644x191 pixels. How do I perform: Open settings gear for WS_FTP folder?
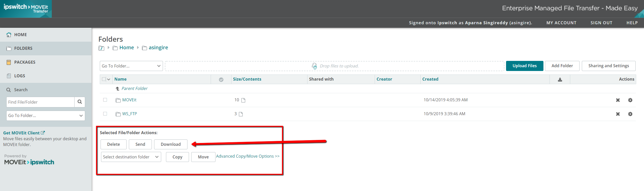coord(630,114)
